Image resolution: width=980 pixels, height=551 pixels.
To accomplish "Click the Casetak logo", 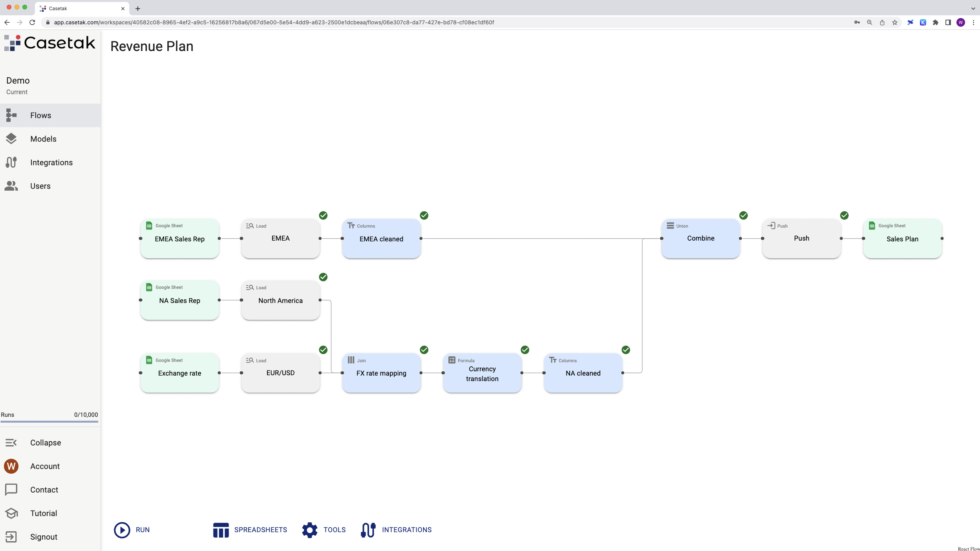I will (x=50, y=42).
